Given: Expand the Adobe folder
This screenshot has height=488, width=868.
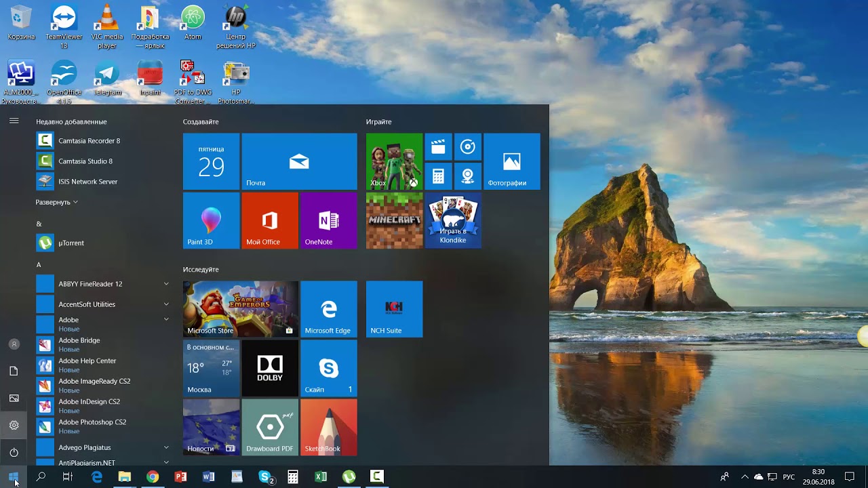Looking at the screenshot, I should 103,324.
